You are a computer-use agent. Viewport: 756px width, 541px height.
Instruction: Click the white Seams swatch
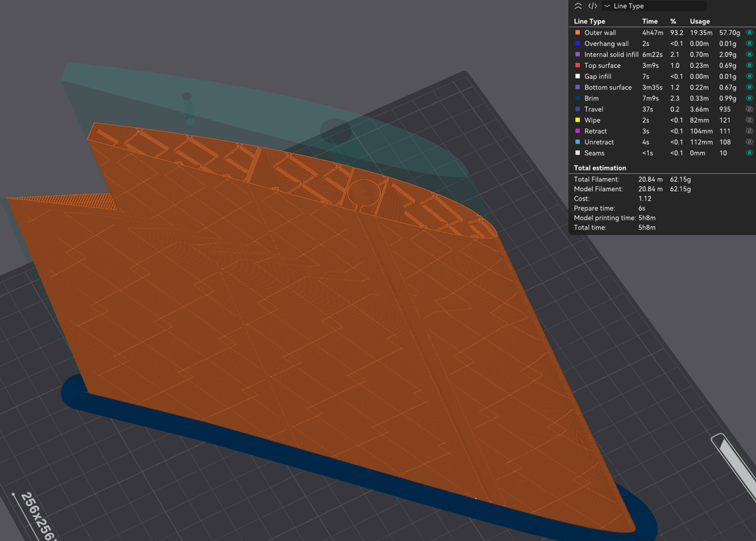tap(577, 153)
